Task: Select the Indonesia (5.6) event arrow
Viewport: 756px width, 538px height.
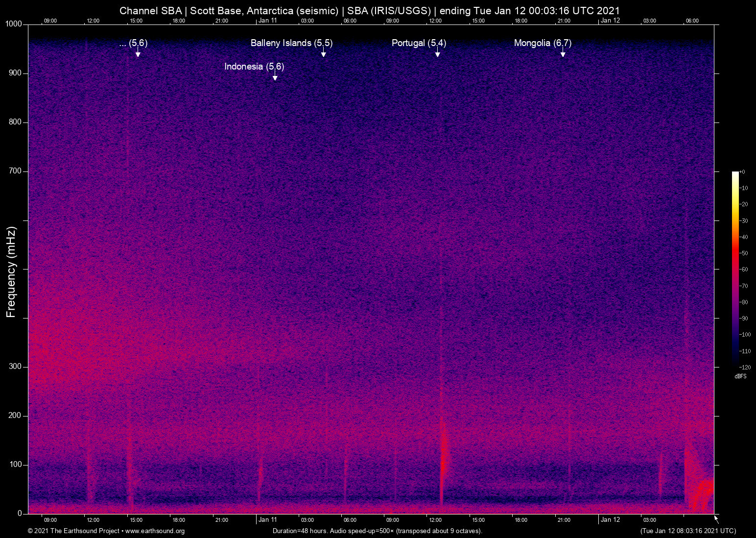Action: pyautogui.click(x=275, y=76)
